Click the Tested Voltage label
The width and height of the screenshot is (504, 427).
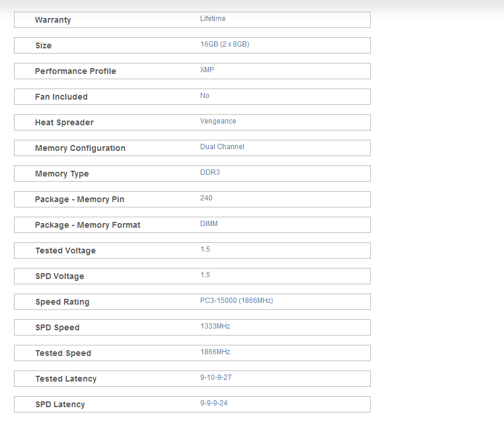65,250
